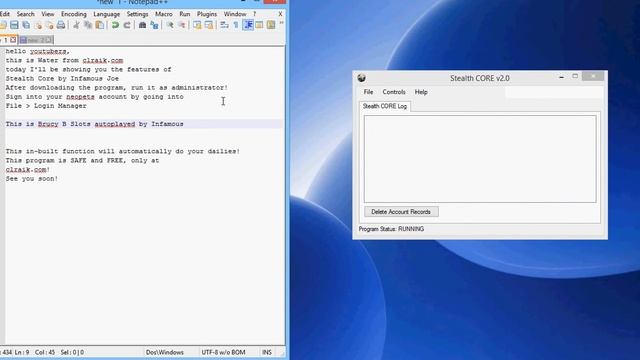This screenshot has width=640, height=360.
Task: Toggle Word Wrap toolbar icon
Action: [224, 25]
